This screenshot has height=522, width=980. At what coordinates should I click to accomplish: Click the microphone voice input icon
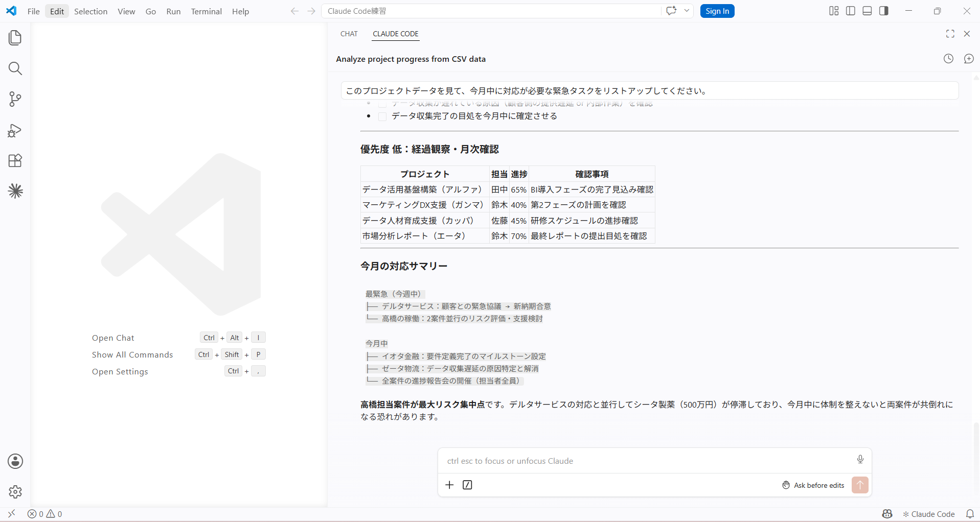tap(860, 459)
